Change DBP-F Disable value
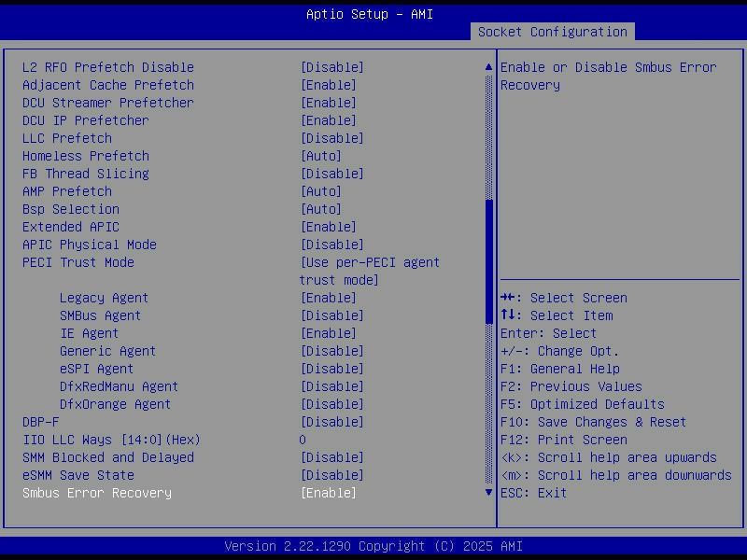The height and width of the screenshot is (560, 747). click(x=332, y=422)
